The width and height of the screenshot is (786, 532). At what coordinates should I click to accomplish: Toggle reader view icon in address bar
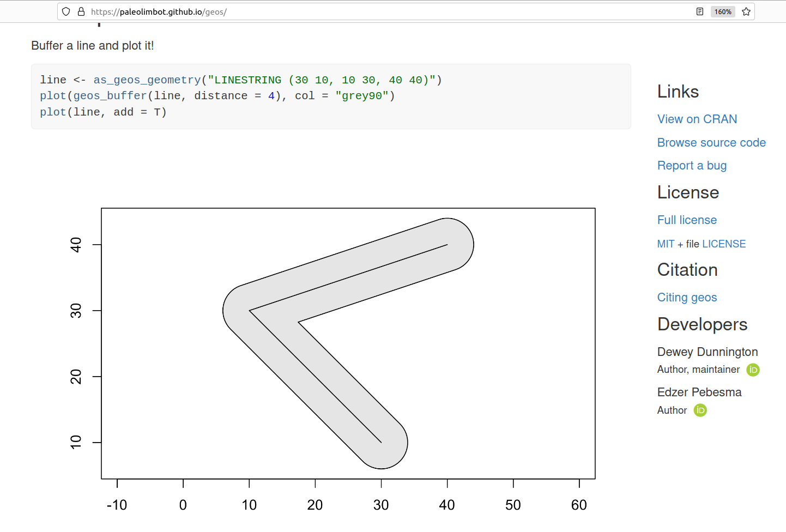700,11
